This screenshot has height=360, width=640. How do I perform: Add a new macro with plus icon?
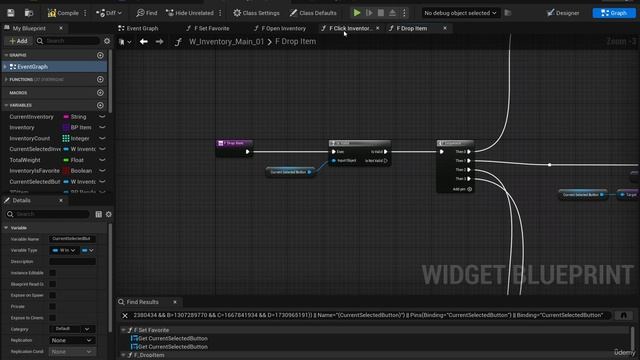[100, 93]
